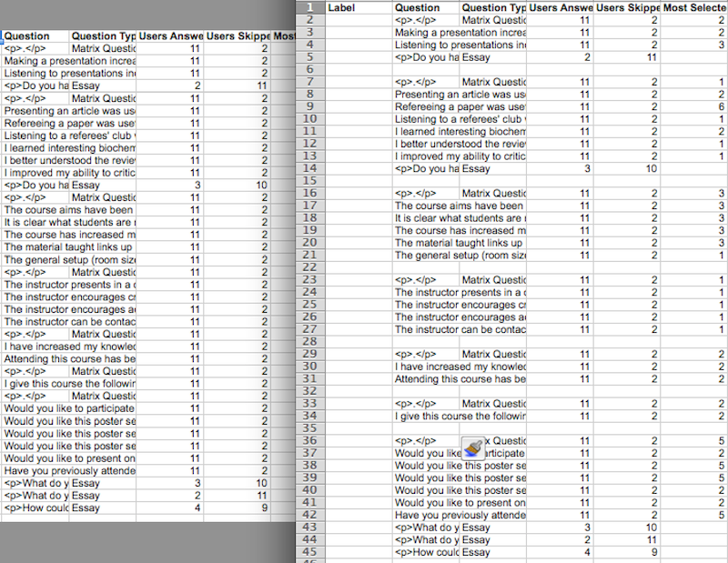Select 'I give this course' cell in row 34
Image resolution: width=728 pixels, height=563 pixels.
(426, 416)
